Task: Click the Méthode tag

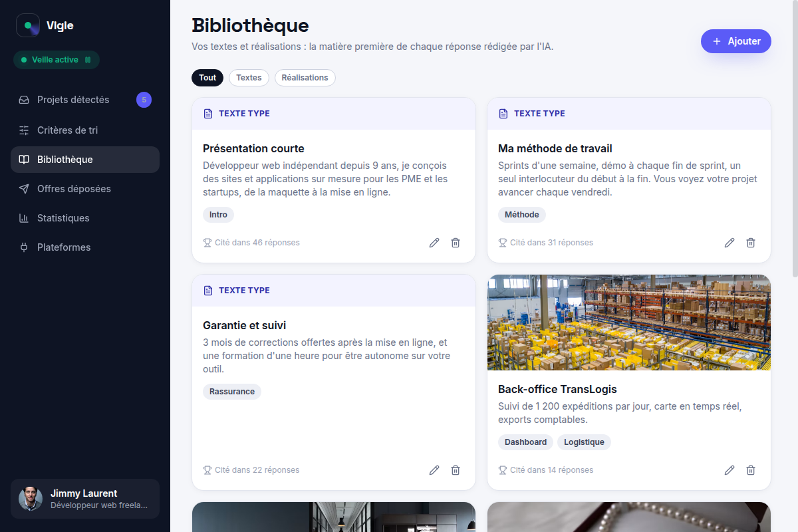Action: click(x=522, y=215)
